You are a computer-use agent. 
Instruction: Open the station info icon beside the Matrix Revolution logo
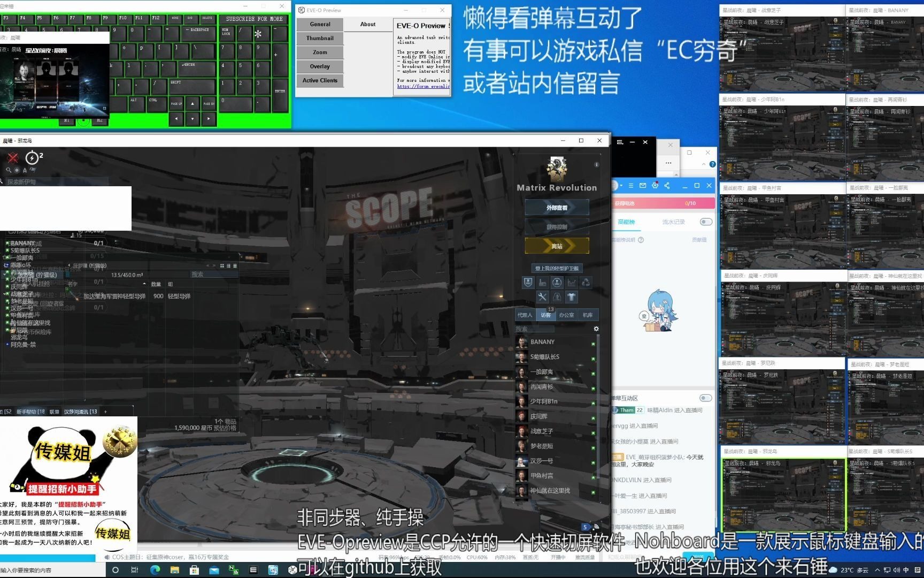597,165
